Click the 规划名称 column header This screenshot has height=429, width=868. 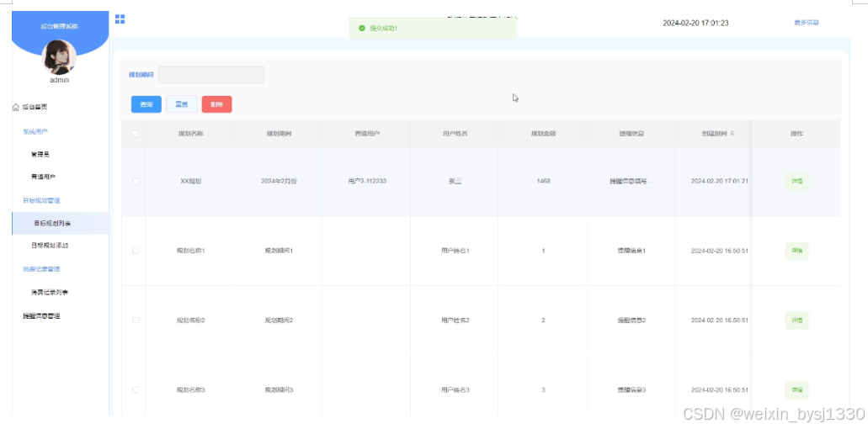(190, 134)
